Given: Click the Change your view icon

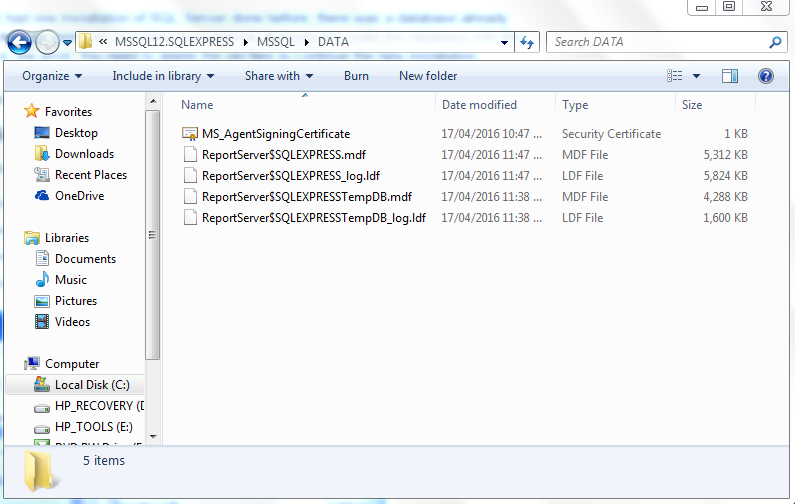Looking at the screenshot, I should 674,76.
